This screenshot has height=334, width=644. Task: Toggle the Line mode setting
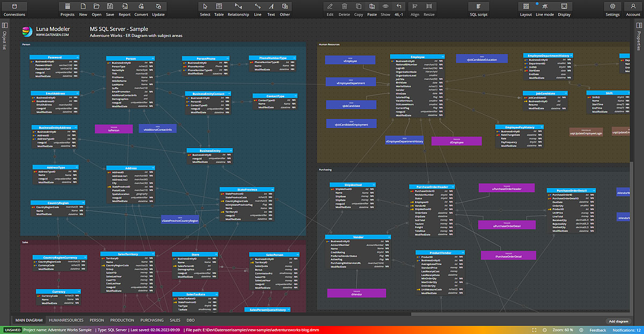[x=544, y=9]
